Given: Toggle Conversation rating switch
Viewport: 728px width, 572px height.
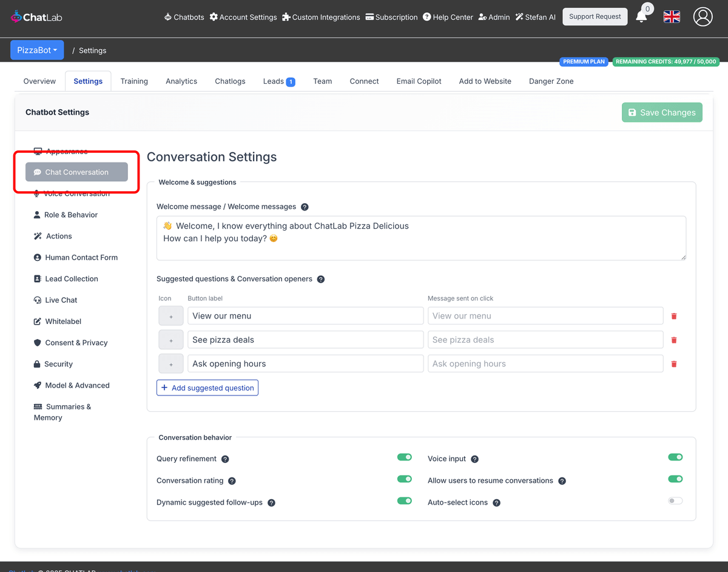Looking at the screenshot, I should 405,479.
